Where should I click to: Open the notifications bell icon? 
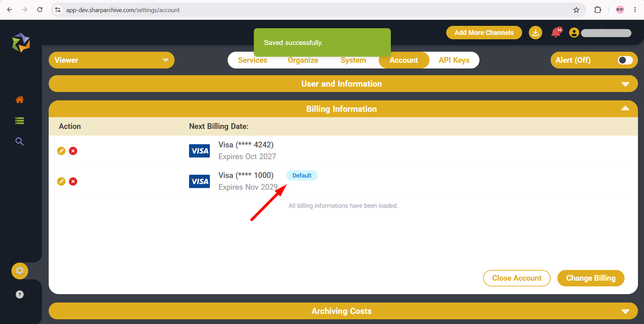point(556,33)
